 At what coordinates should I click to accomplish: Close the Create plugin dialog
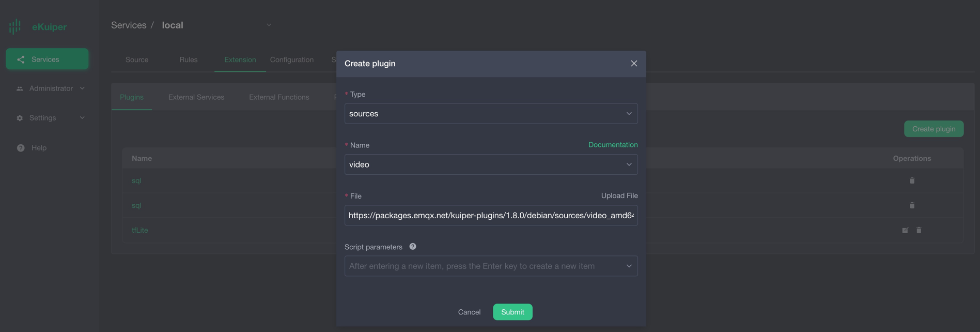[634, 64]
